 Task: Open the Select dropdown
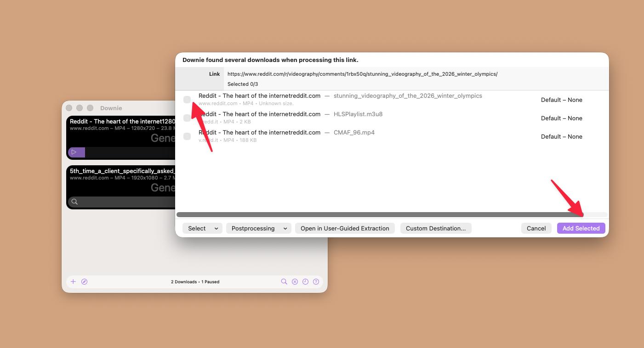[202, 228]
